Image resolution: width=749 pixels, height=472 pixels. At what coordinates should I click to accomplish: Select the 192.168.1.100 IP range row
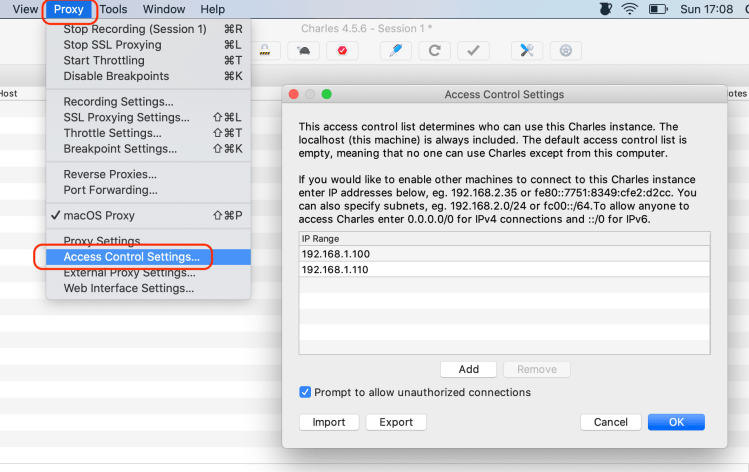[x=504, y=254]
